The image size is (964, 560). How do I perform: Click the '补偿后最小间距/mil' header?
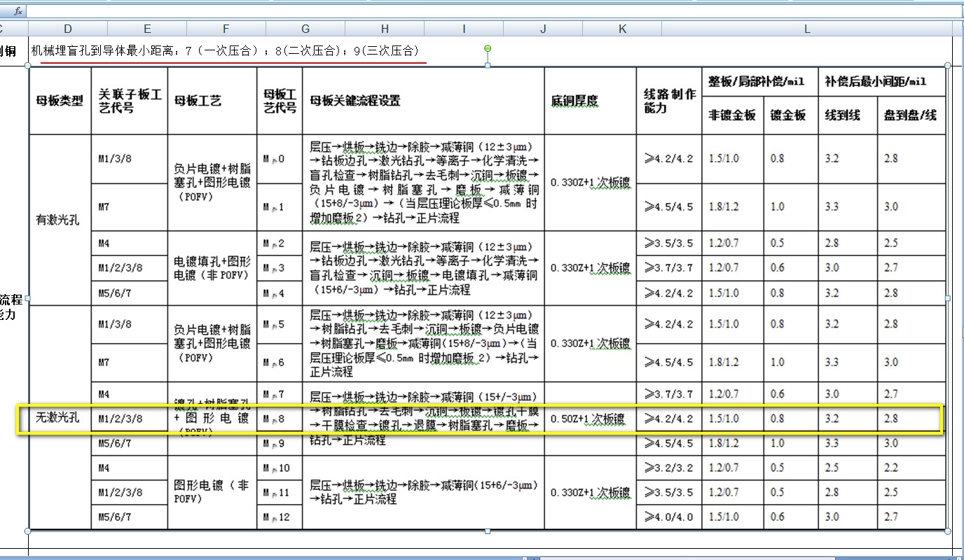(x=882, y=81)
